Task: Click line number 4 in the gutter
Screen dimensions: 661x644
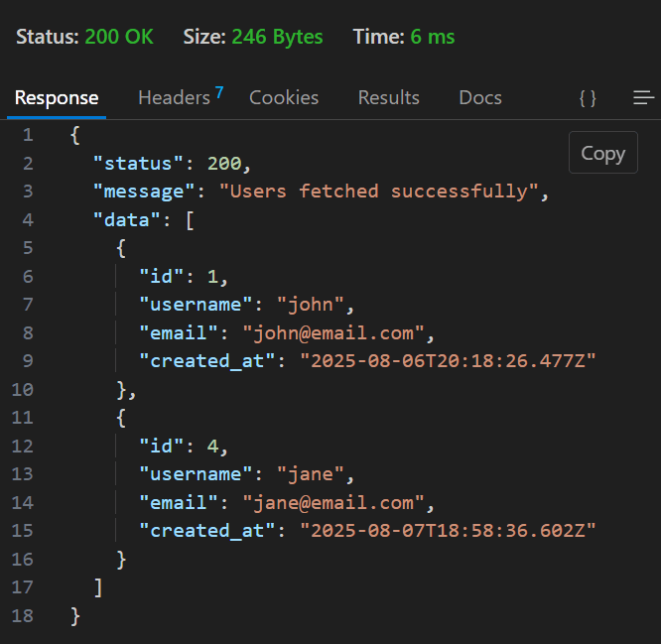Action: tap(27, 219)
